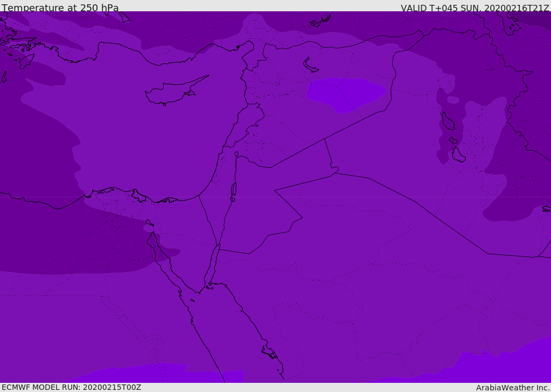Click the Dead Sea outline
The width and height of the screenshot is (551, 392).
coord(234,190)
